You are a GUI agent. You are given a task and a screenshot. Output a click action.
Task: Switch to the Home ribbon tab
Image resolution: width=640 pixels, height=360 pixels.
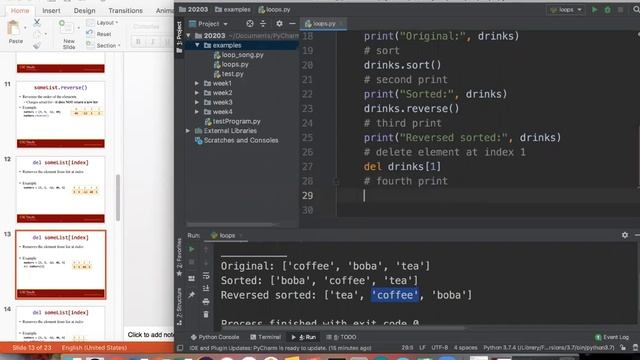(20, 11)
